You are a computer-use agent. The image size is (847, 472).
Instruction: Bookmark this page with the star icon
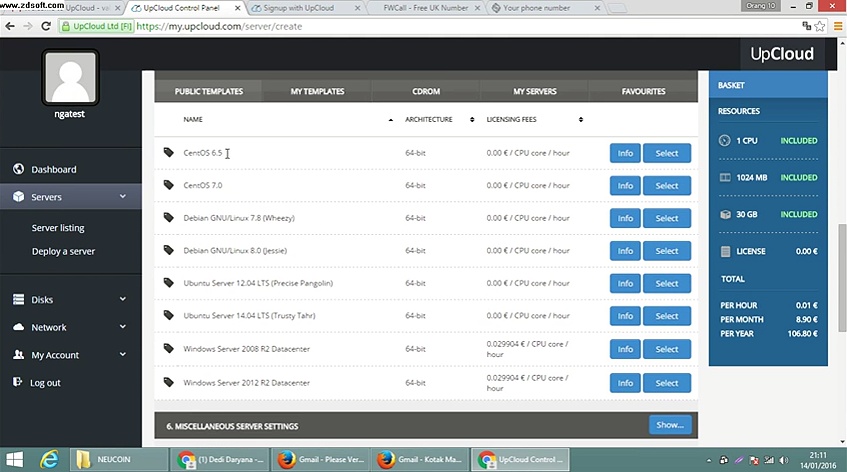point(820,26)
